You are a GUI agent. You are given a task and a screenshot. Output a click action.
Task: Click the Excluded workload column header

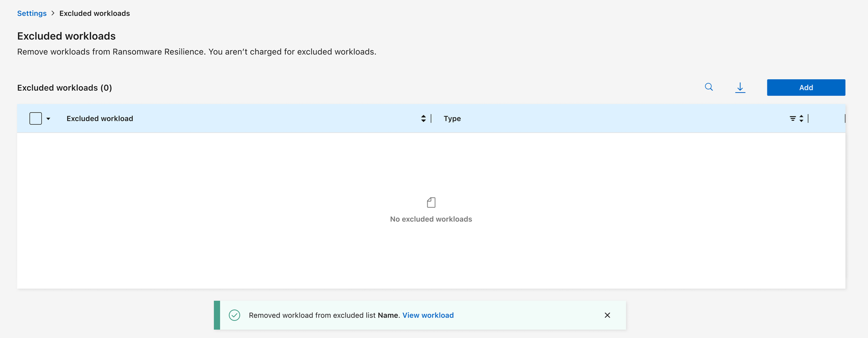pyautogui.click(x=100, y=118)
